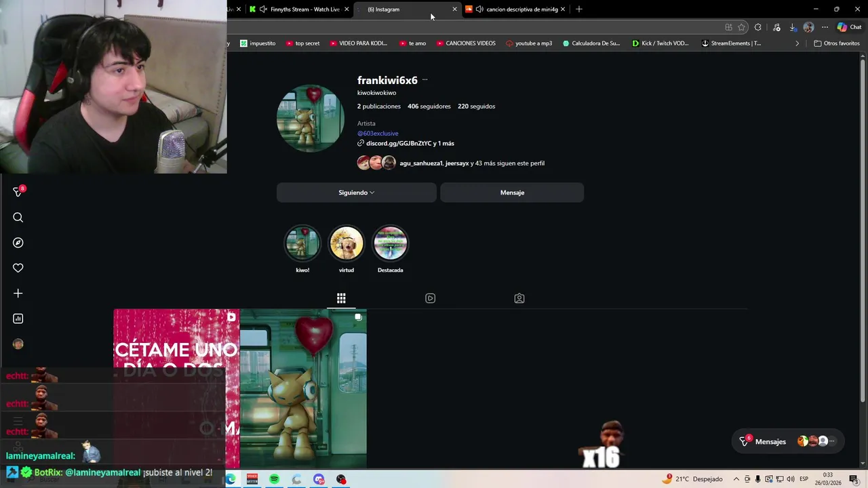Switch to the posts grid tab
This screenshot has height=488, width=868.
[341, 298]
